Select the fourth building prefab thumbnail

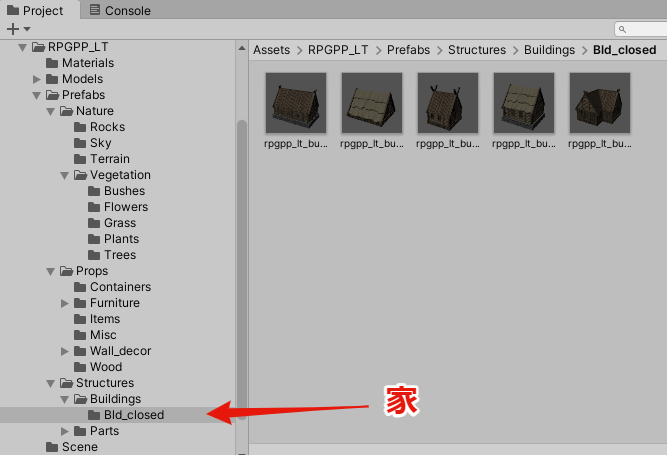click(524, 103)
